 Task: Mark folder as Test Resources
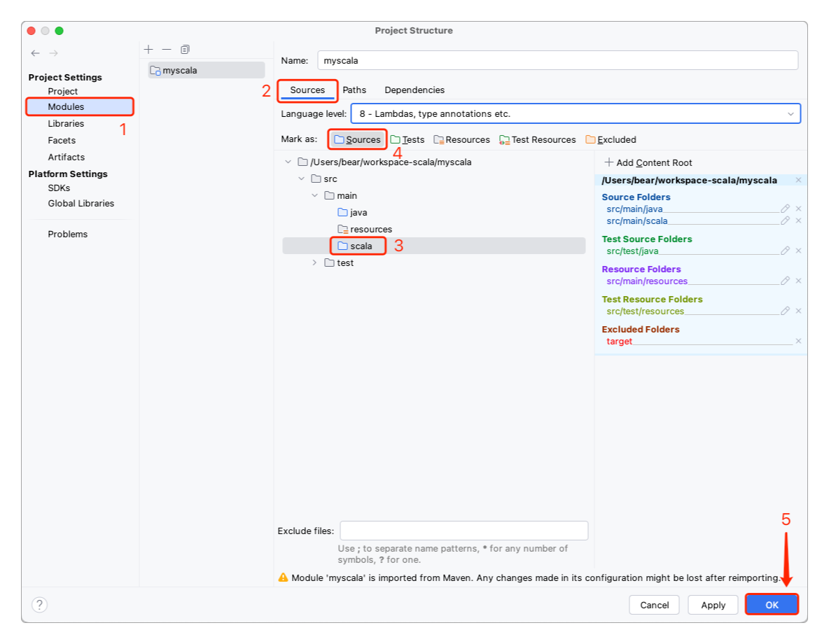[538, 139]
